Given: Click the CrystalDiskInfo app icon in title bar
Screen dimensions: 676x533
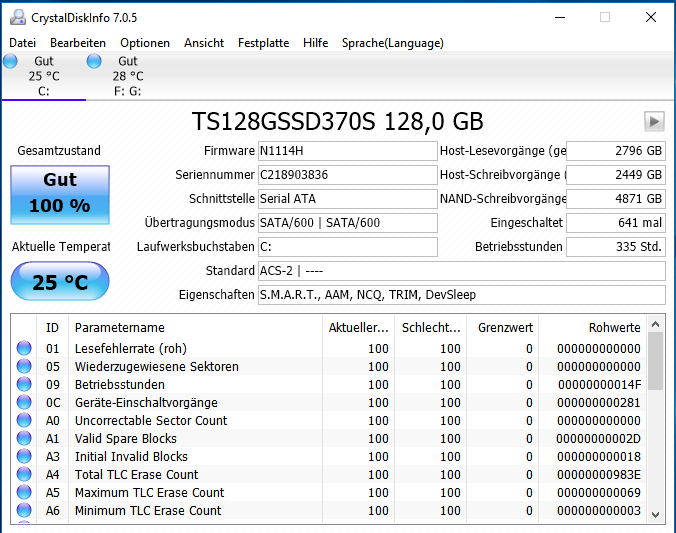Looking at the screenshot, I should (18, 17).
